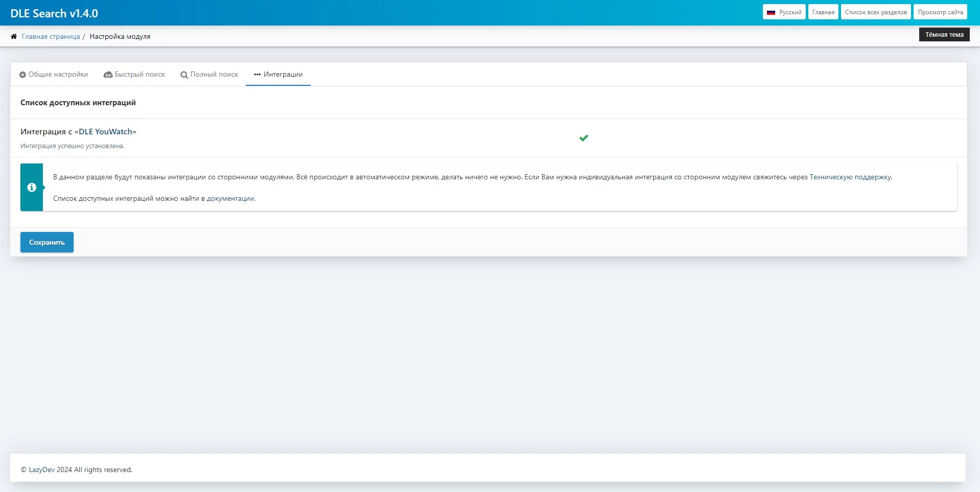980x492 pixels.
Task: Click the Быстрый поиск tab icon
Action: [108, 75]
